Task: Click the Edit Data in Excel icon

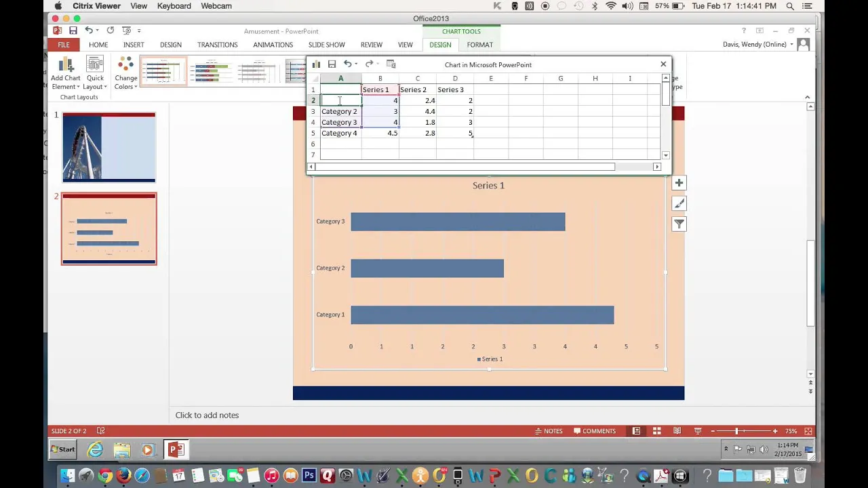Action: coord(391,64)
